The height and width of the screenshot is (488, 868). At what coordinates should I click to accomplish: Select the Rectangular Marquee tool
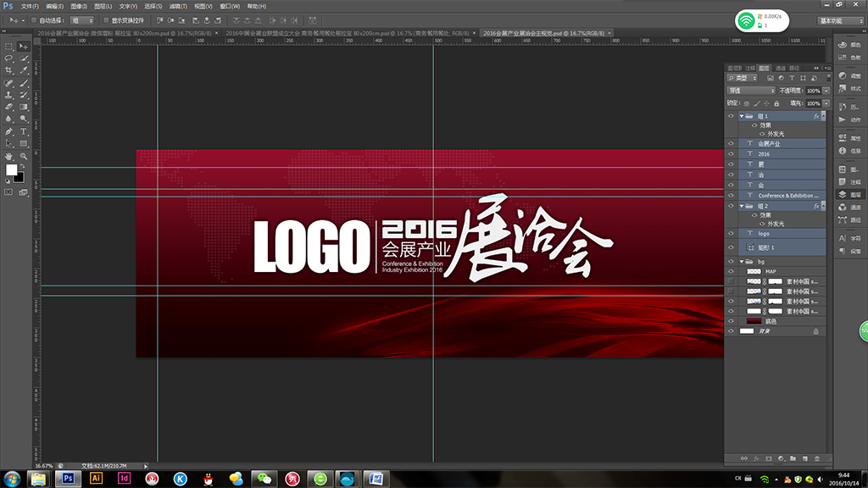8,47
